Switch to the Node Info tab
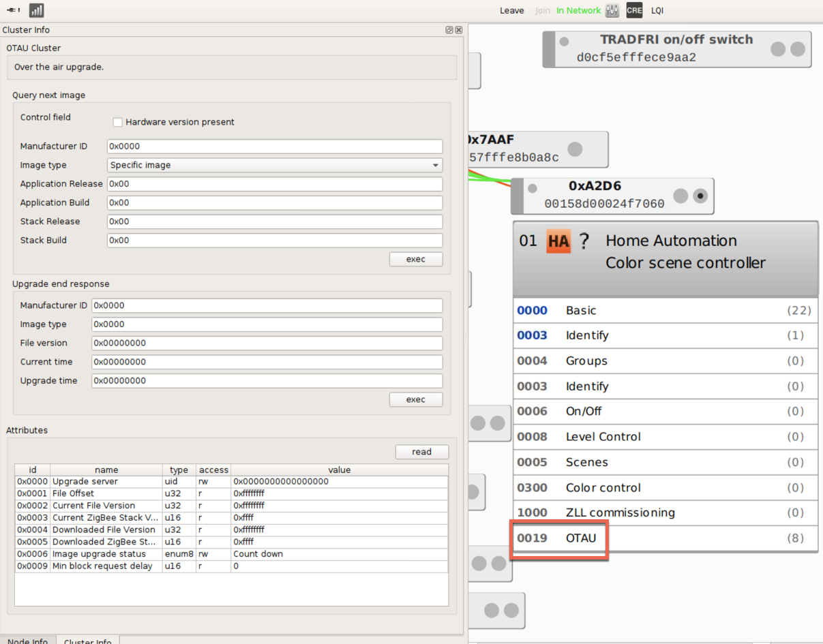 pos(28,640)
